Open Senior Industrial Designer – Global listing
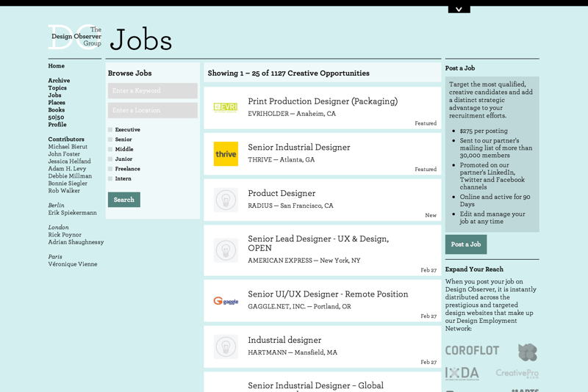Image resolution: width=588 pixels, height=392 pixels. pos(316,385)
